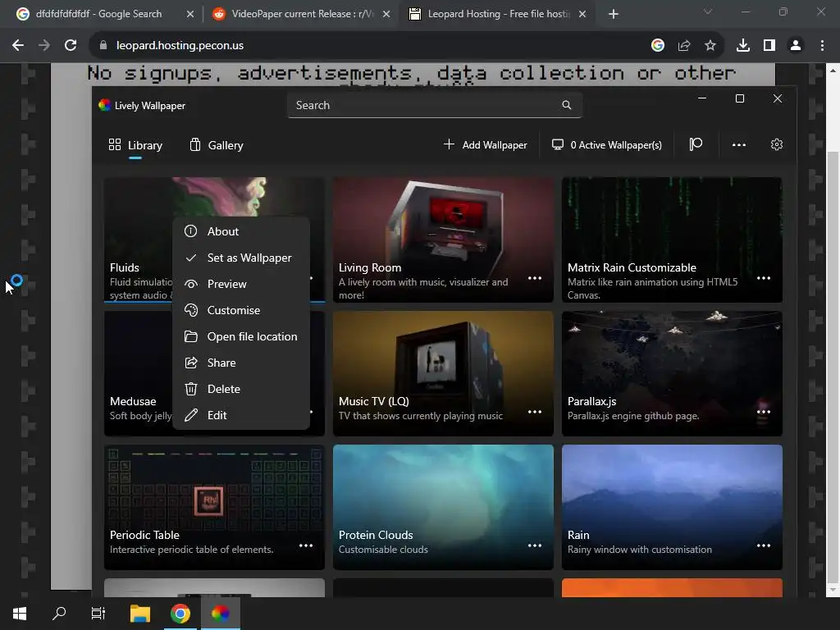Go back in Chrome
The image size is (840, 630).
pyautogui.click(x=18, y=46)
